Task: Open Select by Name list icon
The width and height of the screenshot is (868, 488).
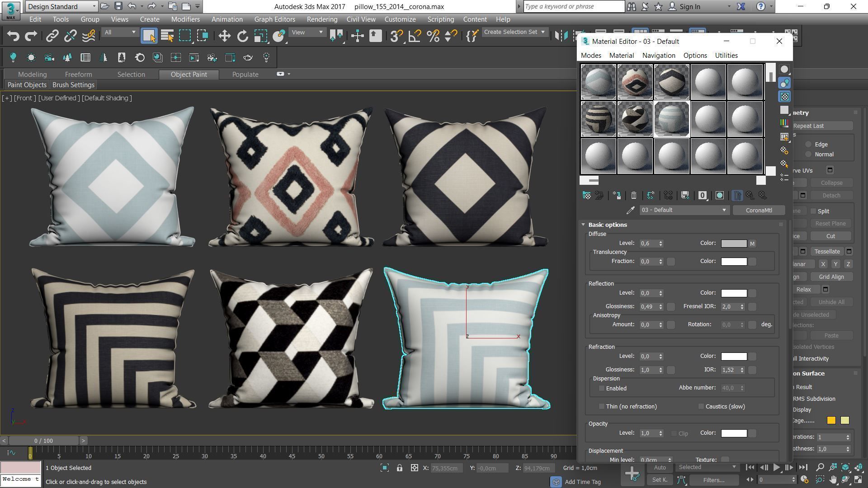Action: point(167,36)
